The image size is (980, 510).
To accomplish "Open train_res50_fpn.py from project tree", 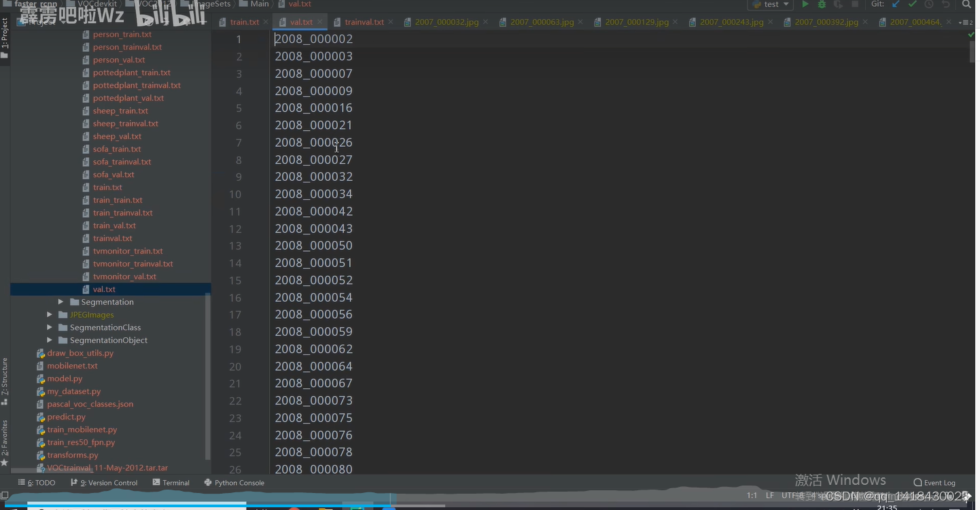I will click(x=81, y=442).
